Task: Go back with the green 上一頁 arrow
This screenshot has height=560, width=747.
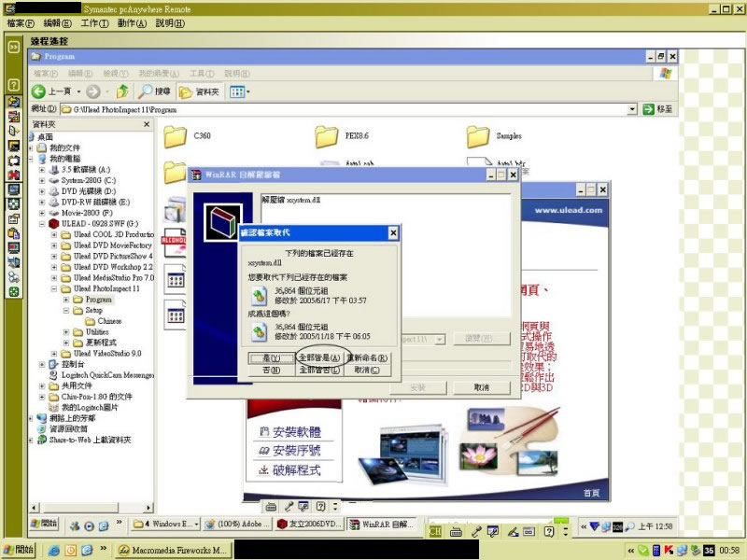Action: pos(38,91)
